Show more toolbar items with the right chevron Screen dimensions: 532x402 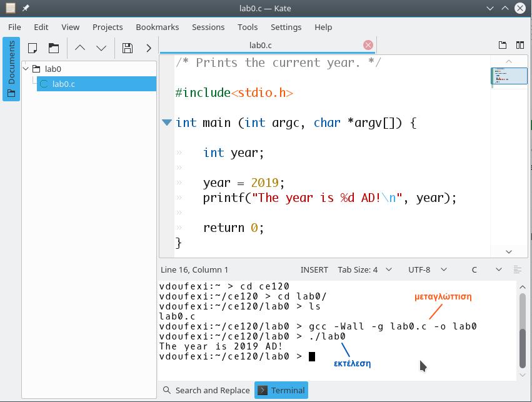tap(149, 48)
